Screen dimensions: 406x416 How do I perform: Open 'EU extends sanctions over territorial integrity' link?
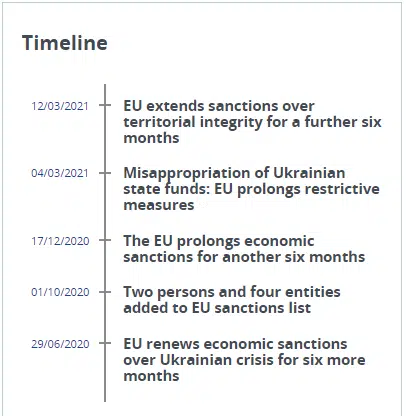tap(252, 122)
